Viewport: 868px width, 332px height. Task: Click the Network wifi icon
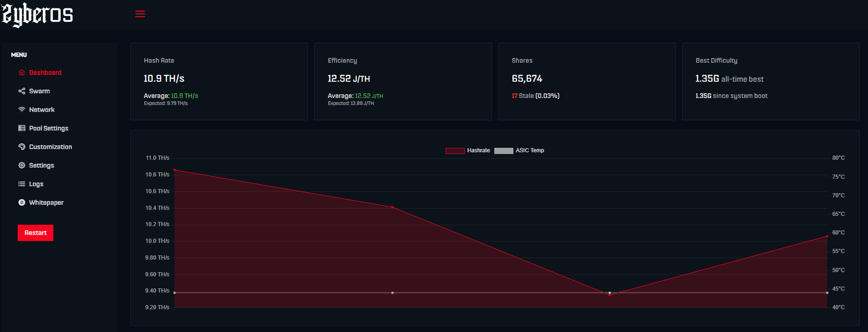pos(22,110)
